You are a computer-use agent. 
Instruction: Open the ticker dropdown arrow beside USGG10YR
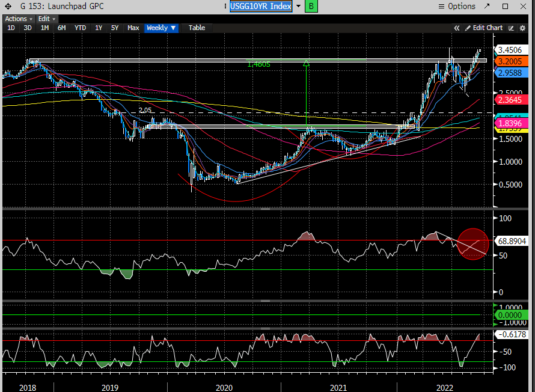[298, 7]
